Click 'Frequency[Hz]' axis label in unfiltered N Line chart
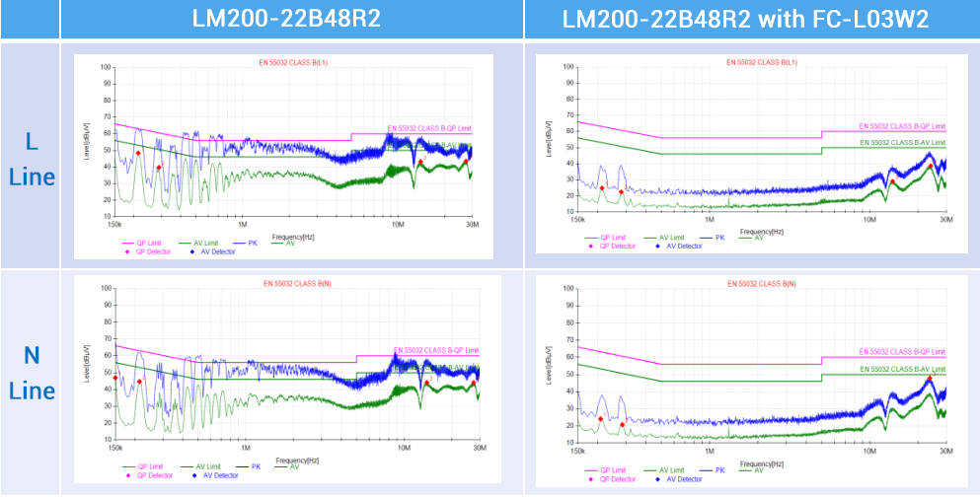The width and height of the screenshot is (980, 497). (297, 461)
